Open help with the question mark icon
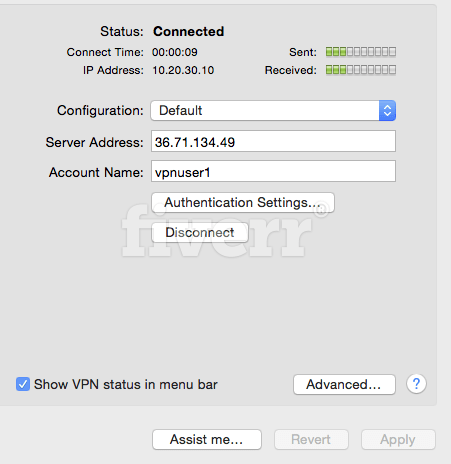Image resolution: width=451 pixels, height=464 pixels. point(416,384)
